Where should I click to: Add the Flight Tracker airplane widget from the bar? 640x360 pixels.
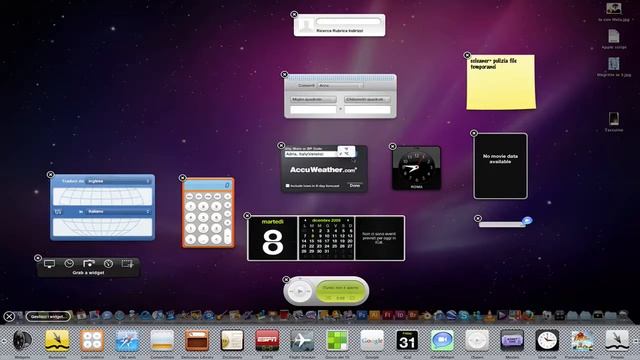[x=302, y=340]
